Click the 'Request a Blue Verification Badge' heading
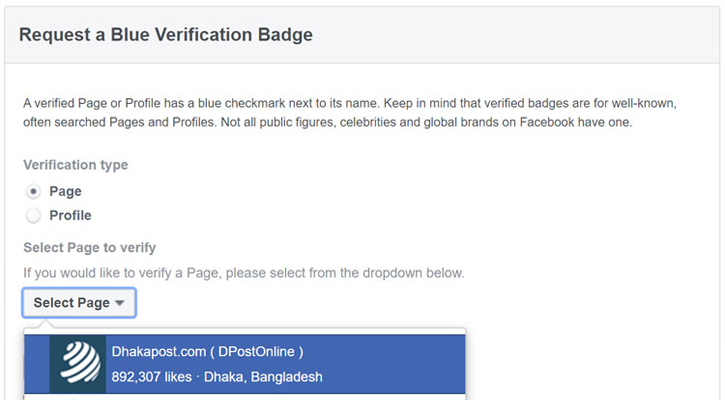 point(166,35)
